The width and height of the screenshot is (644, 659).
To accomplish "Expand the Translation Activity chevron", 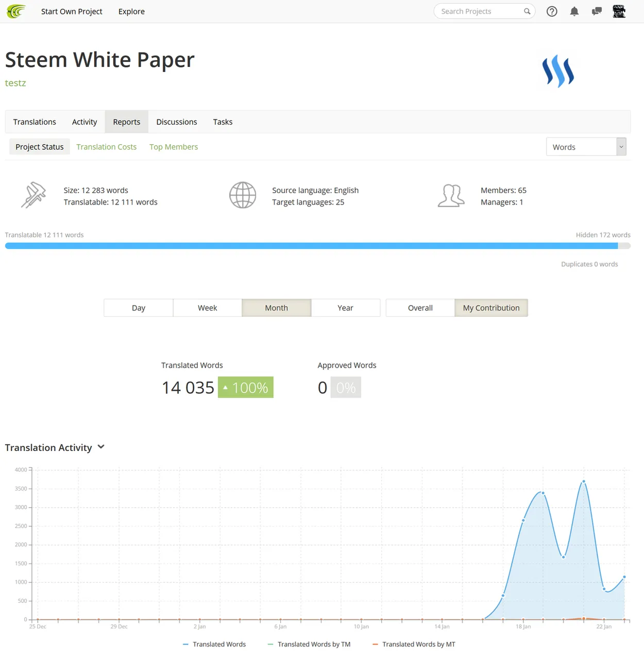I will [101, 447].
